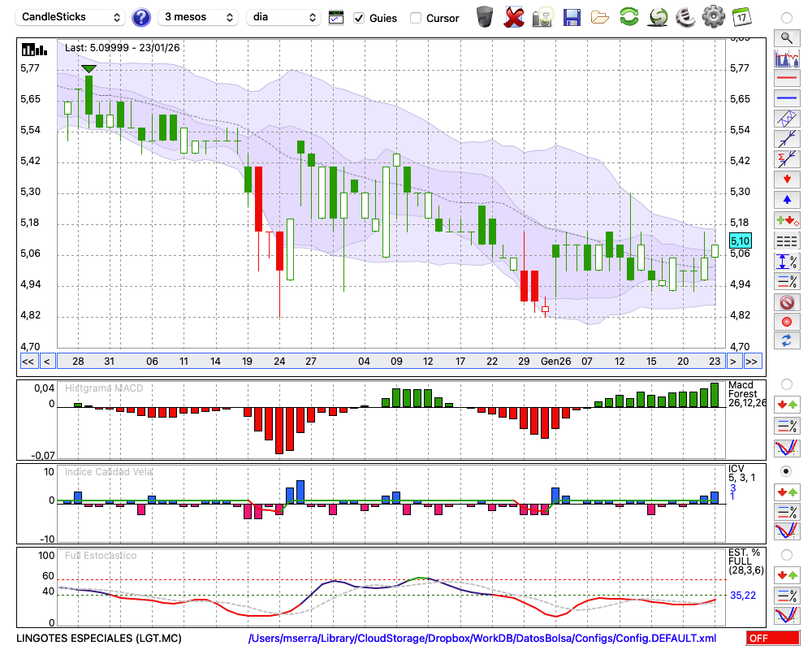This screenshot has width=812, height=650.
Task: Step forward with the > button
Action: tap(732, 362)
